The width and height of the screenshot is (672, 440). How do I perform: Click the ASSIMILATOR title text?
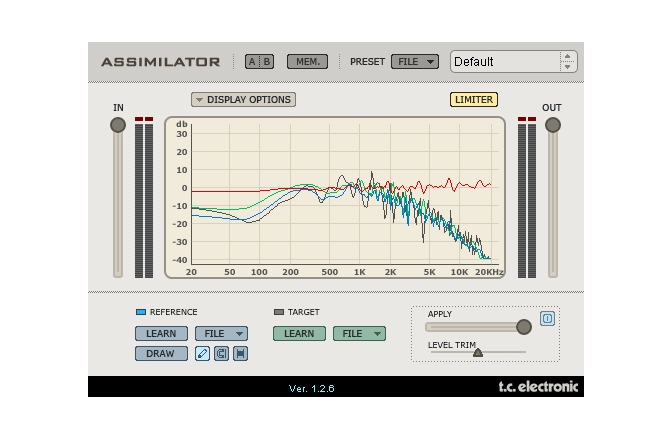pos(161,62)
